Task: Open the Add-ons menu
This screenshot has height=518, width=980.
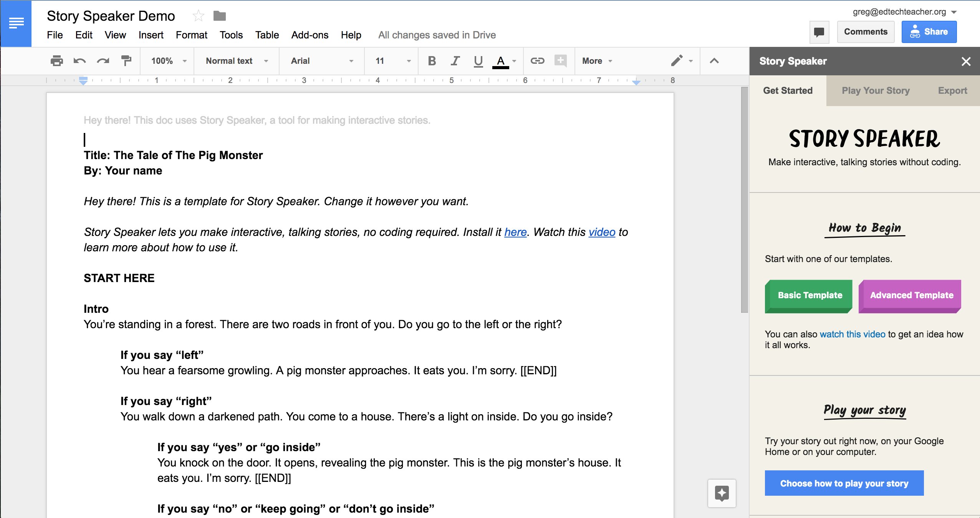Action: (310, 35)
